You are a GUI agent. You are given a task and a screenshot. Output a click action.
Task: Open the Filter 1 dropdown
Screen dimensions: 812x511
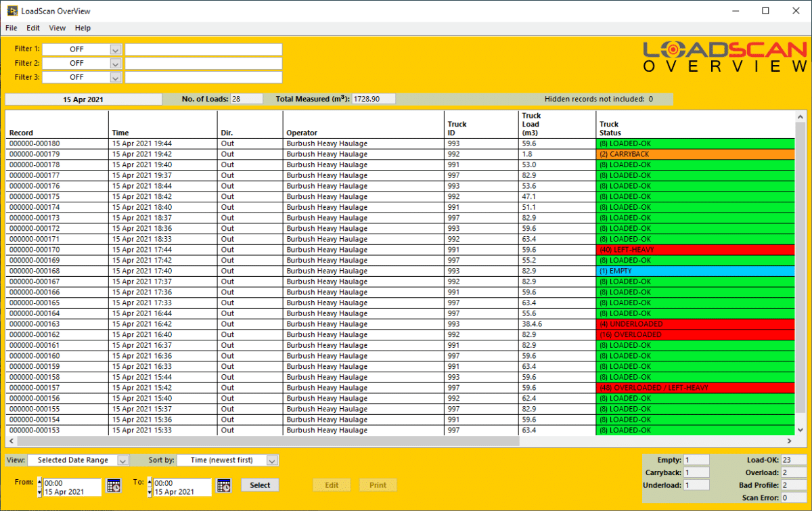click(115, 49)
